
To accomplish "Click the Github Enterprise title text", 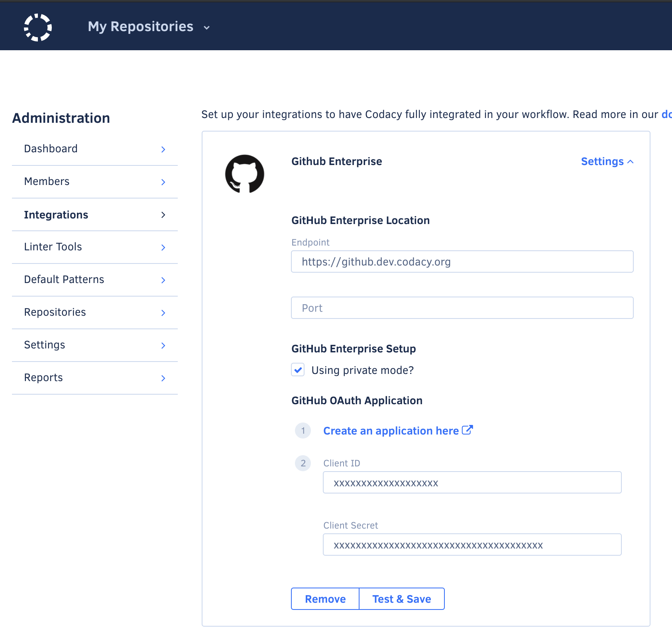I will pos(336,161).
